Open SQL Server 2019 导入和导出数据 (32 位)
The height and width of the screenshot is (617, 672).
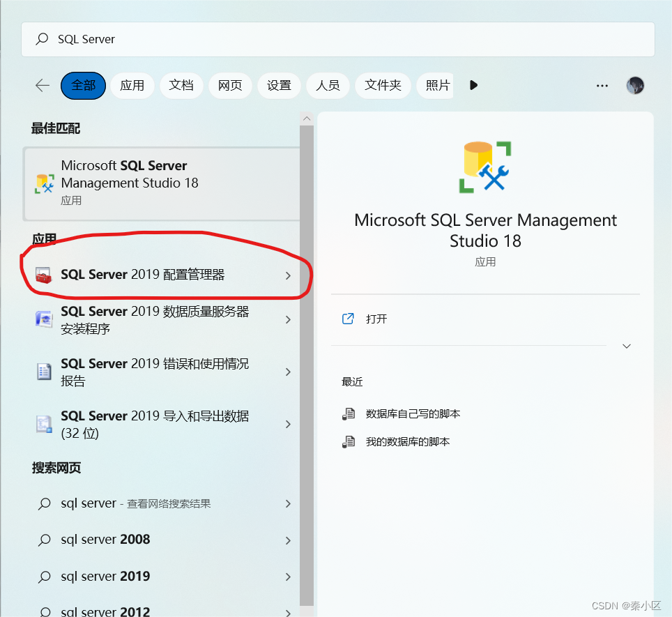(162, 424)
